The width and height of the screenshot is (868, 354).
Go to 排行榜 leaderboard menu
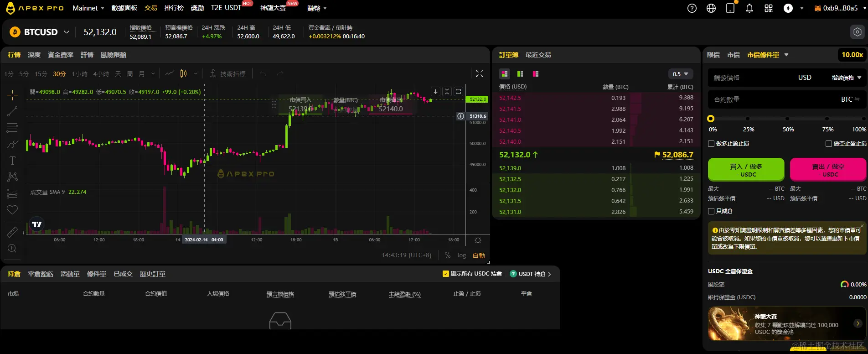[x=174, y=8]
